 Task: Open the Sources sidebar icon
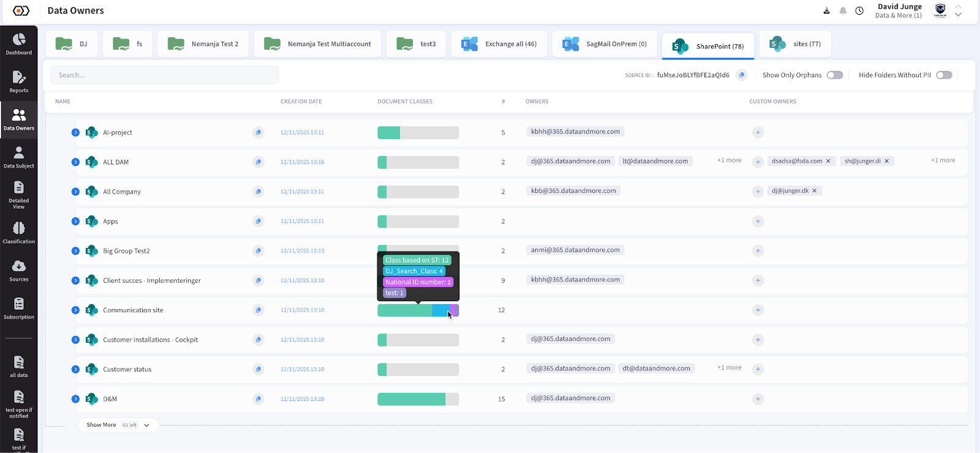19,271
